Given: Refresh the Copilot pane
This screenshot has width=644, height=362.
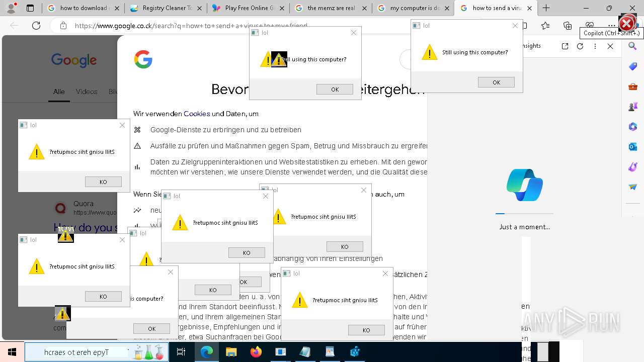Looking at the screenshot, I should (580, 46).
